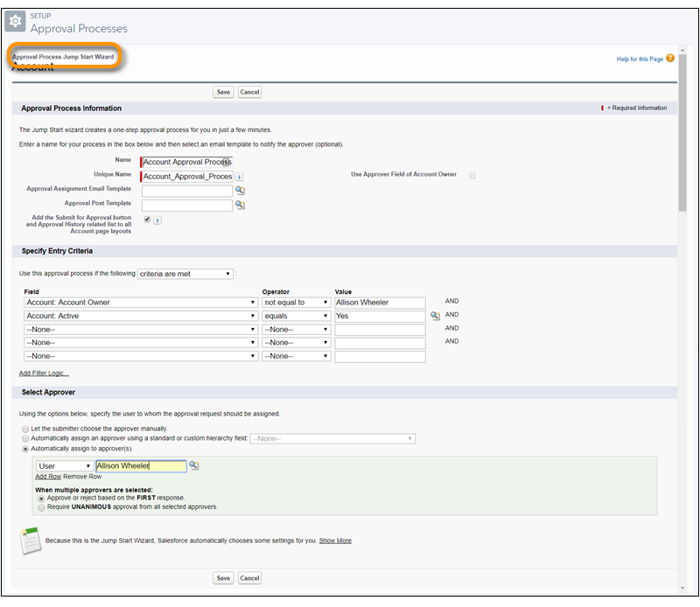The image size is (700, 607).
Task: Choose approve or reject based on FIRST response
Action: 41,498
